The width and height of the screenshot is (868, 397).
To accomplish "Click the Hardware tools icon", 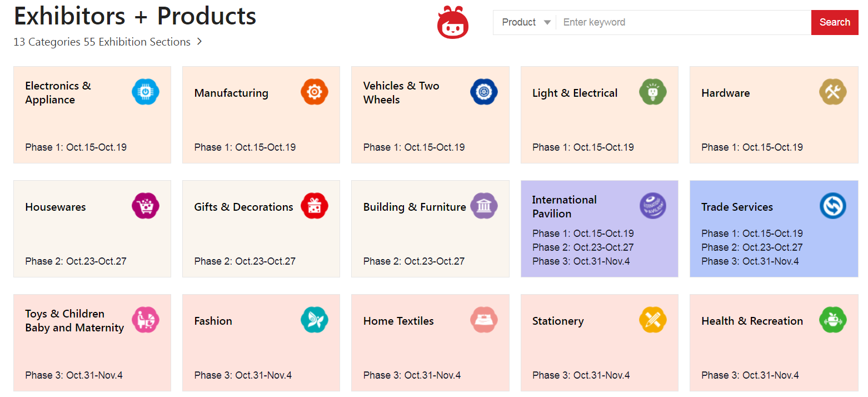I will pyautogui.click(x=832, y=92).
